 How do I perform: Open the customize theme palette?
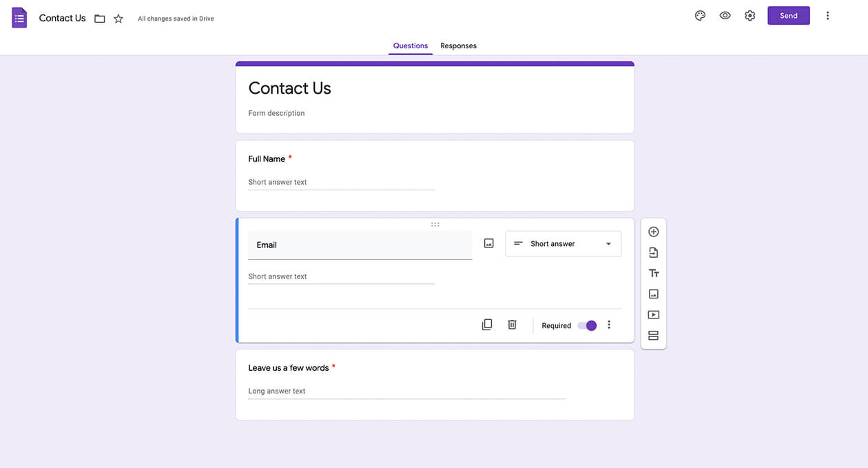(700, 16)
